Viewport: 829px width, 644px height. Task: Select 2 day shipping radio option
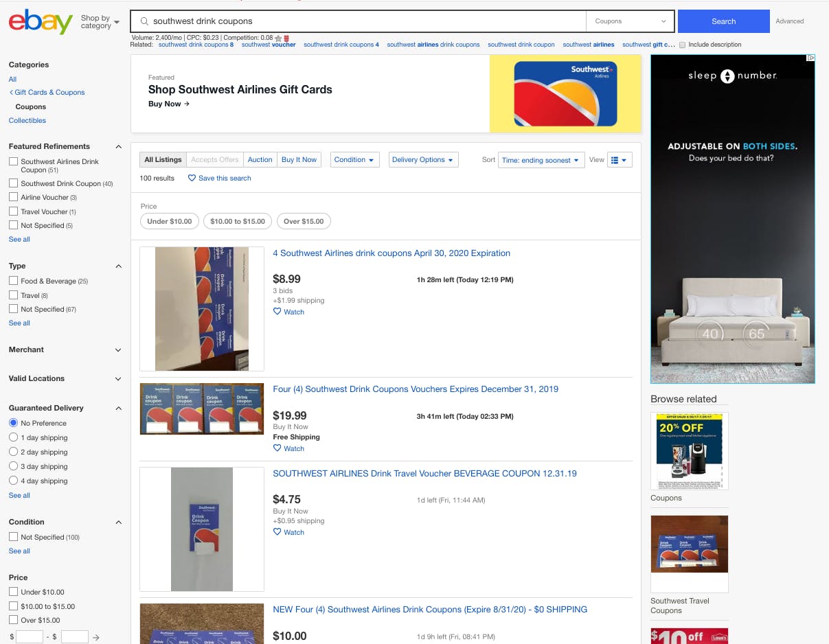13,452
